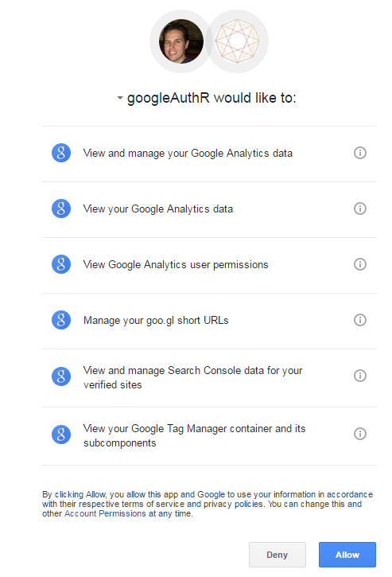The image size is (392, 577).
Task: Select View Google Analytics user permissions row
Action: click(x=209, y=265)
